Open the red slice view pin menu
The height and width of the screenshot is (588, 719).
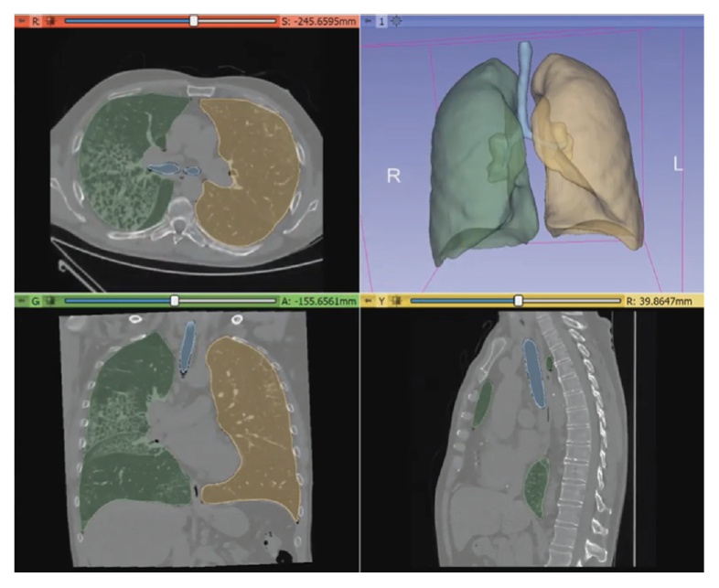point(21,19)
